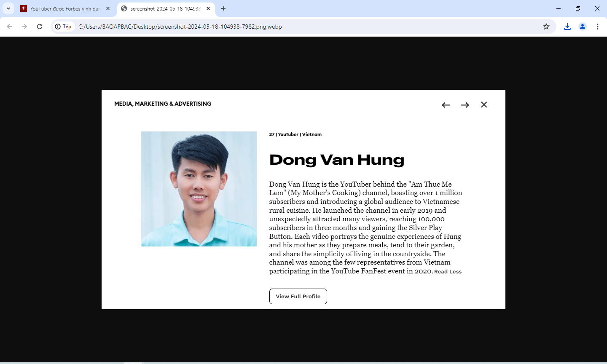Close the screenshot-2024-05-18 tab
This screenshot has height=364, width=607.
[x=208, y=8]
